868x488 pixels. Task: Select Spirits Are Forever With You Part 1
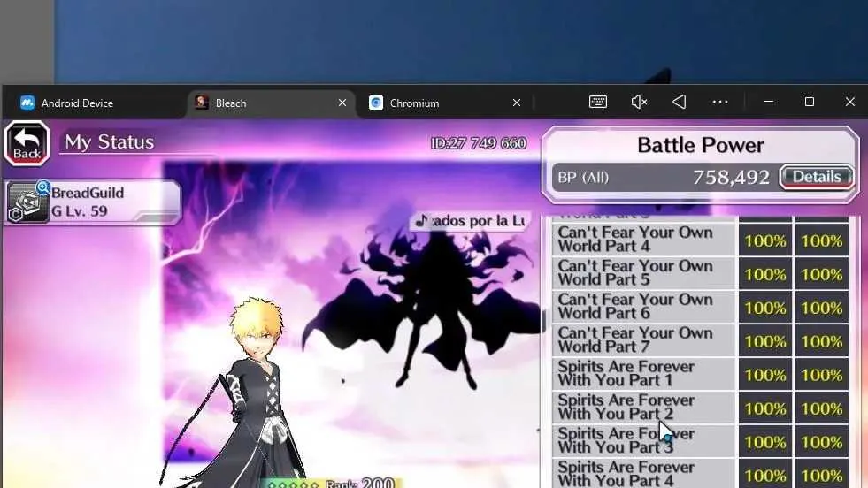[643, 374]
